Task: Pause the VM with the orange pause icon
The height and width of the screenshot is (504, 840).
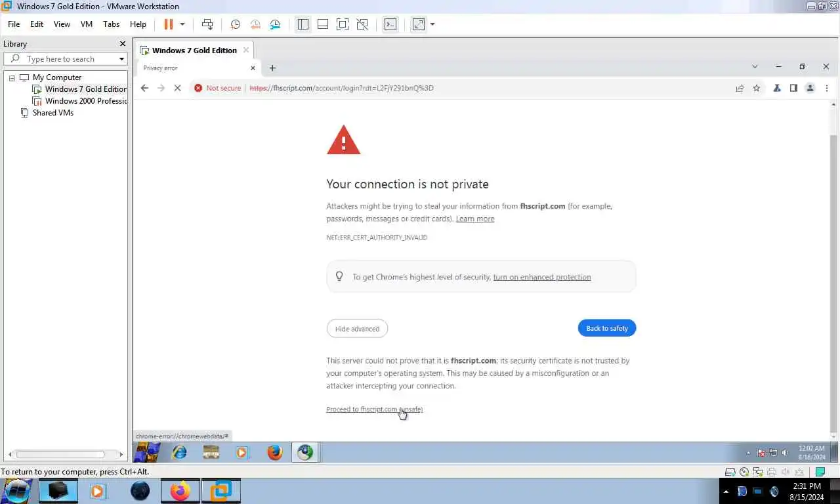Action: (168, 24)
